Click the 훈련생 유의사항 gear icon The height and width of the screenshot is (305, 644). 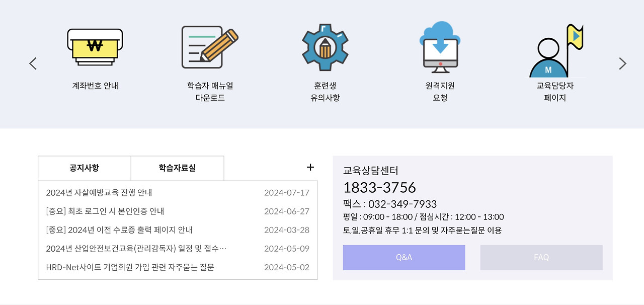pyautogui.click(x=325, y=46)
